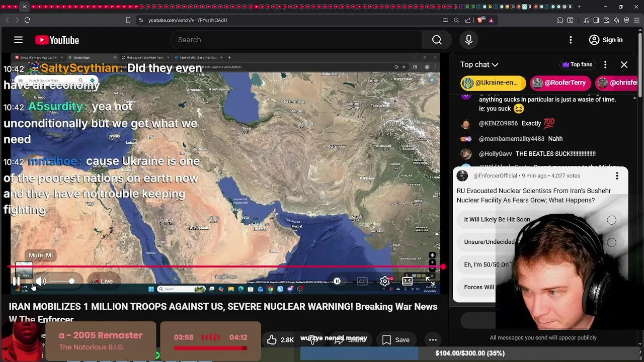This screenshot has width=644, height=362.
Task: Enter fullscreen in the video player
Action: 430,282
